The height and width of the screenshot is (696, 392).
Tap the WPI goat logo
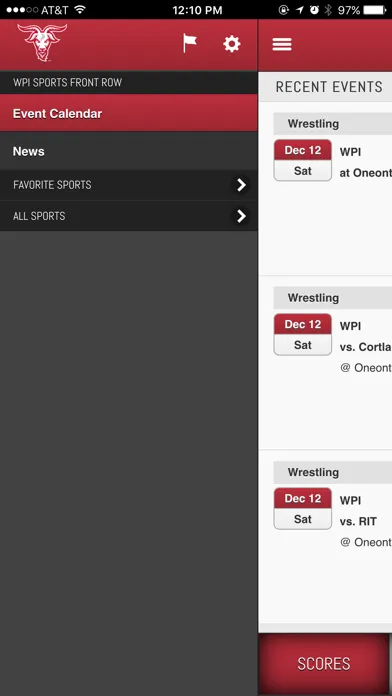click(x=42, y=42)
